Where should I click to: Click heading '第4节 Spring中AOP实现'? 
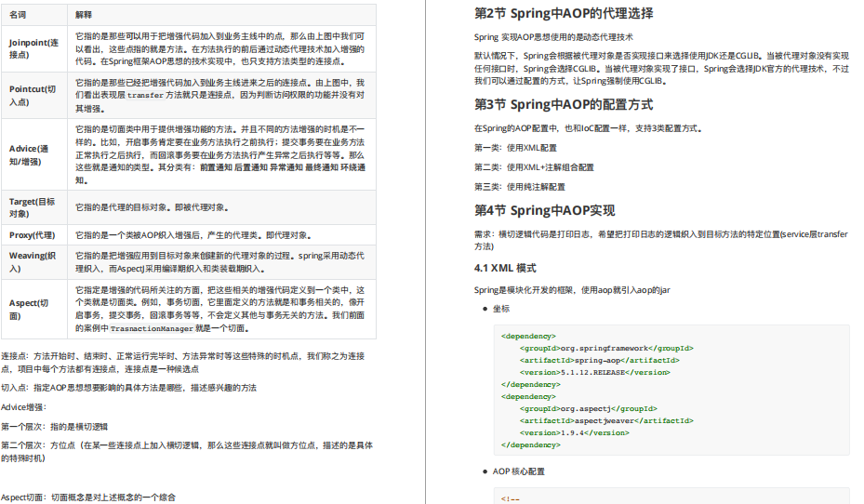point(544,210)
